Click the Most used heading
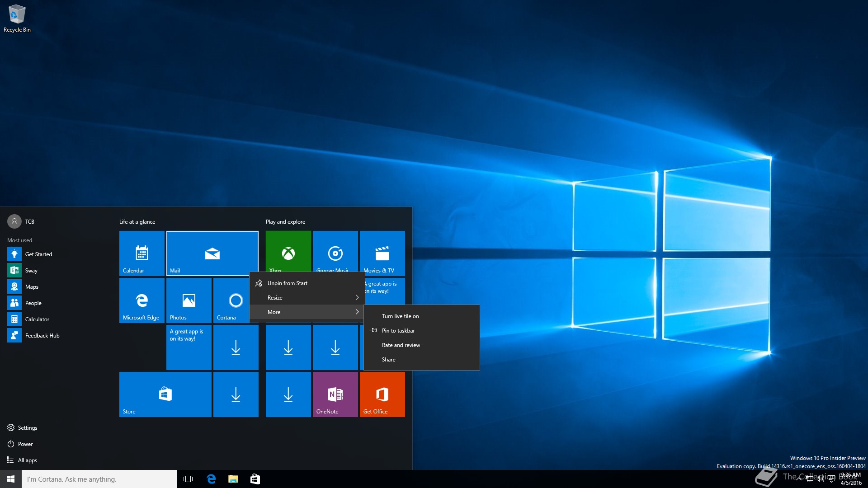This screenshot has height=488, width=868. tap(19, 240)
